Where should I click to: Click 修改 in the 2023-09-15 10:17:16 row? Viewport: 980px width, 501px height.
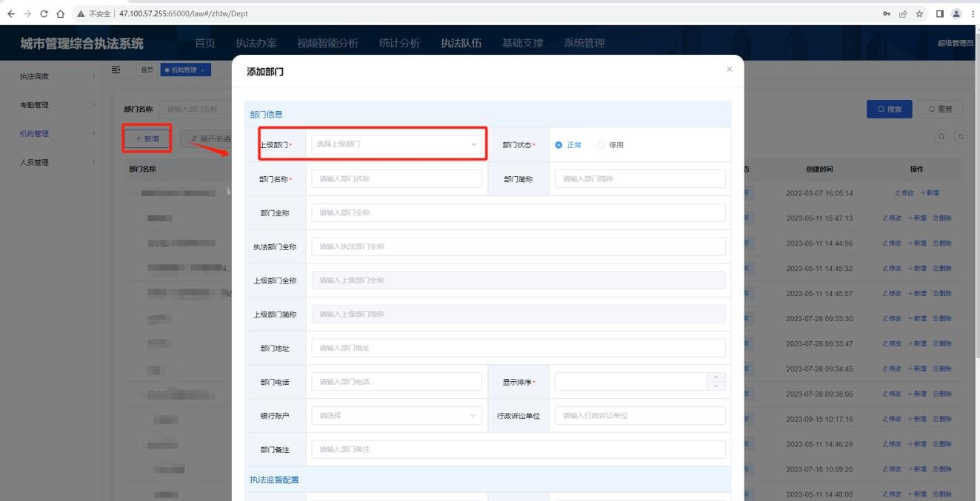tap(892, 419)
